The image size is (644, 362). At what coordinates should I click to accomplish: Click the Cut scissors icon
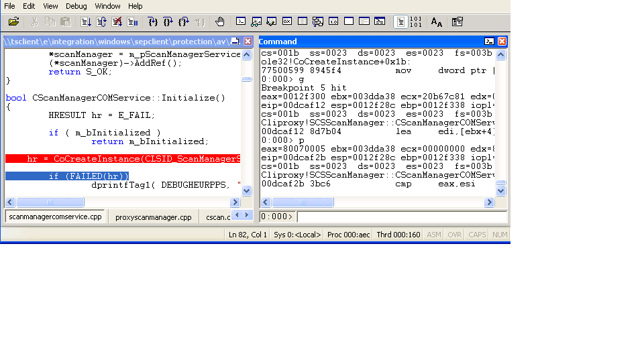coord(34,21)
